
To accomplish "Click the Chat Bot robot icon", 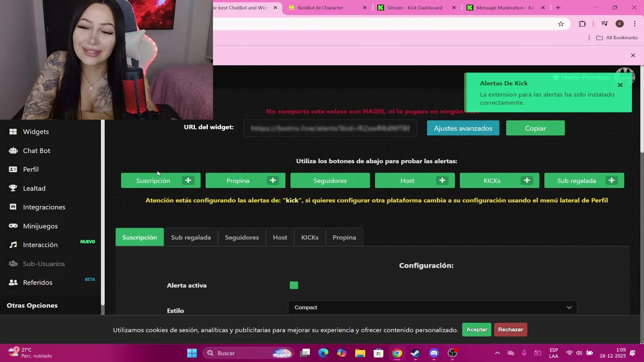I will coord(13,150).
